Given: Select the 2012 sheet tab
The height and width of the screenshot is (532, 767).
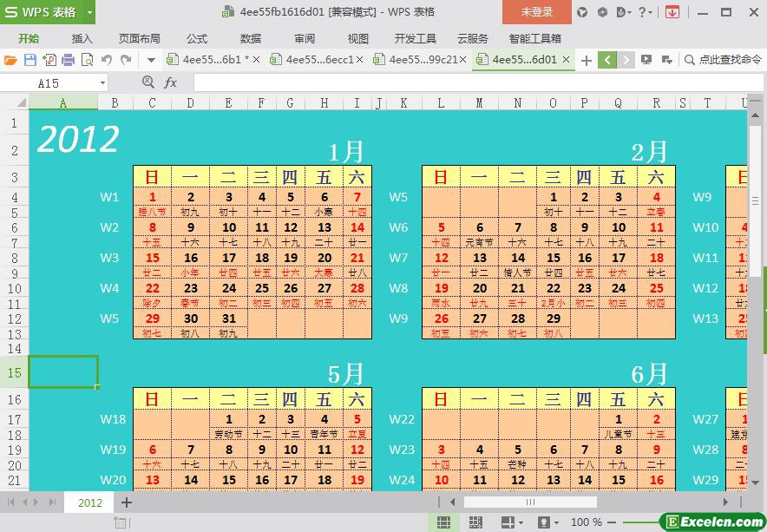Looking at the screenshot, I should coord(89,502).
